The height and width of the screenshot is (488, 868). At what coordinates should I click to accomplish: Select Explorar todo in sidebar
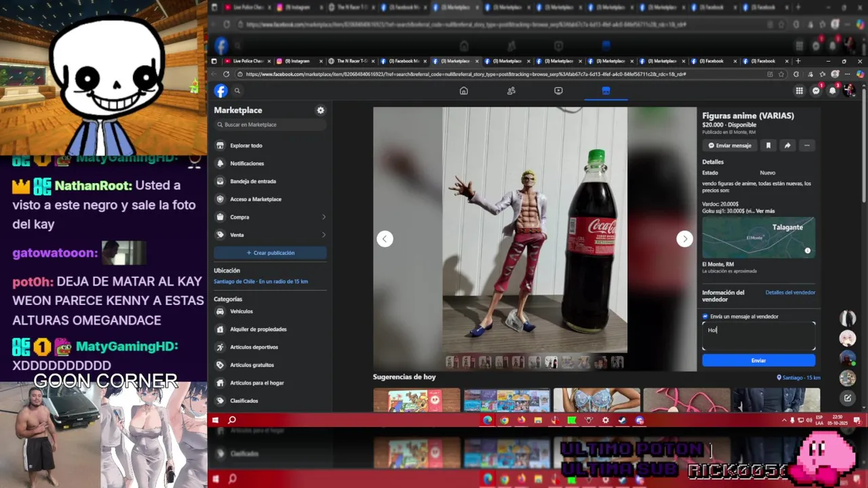tap(270, 146)
